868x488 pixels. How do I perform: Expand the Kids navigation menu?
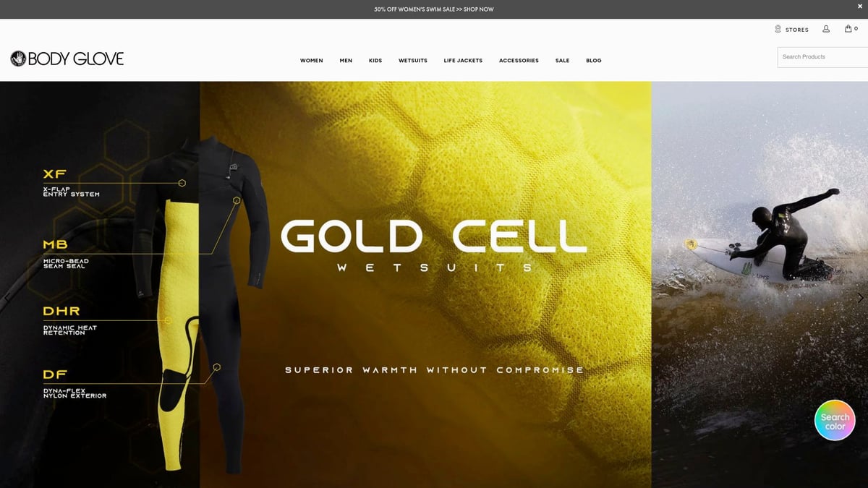point(375,61)
